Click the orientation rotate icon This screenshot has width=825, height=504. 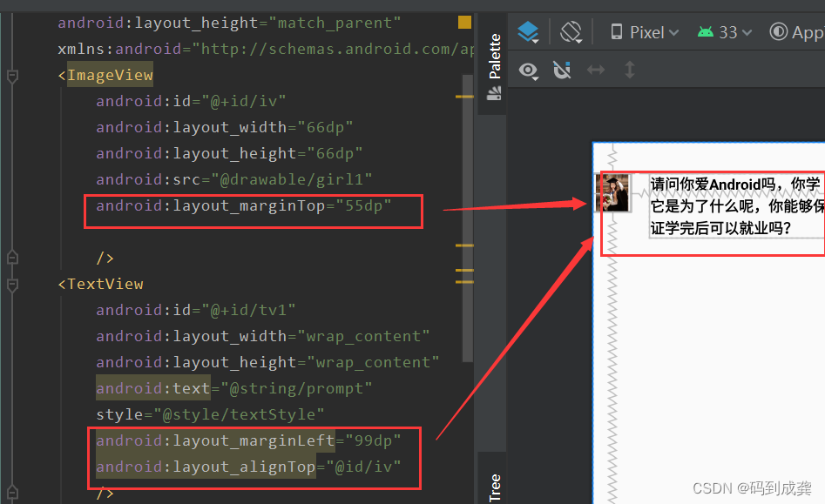tap(571, 30)
